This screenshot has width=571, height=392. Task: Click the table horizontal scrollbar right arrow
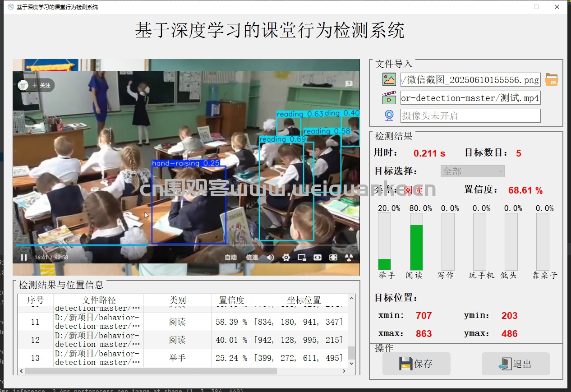(x=345, y=371)
